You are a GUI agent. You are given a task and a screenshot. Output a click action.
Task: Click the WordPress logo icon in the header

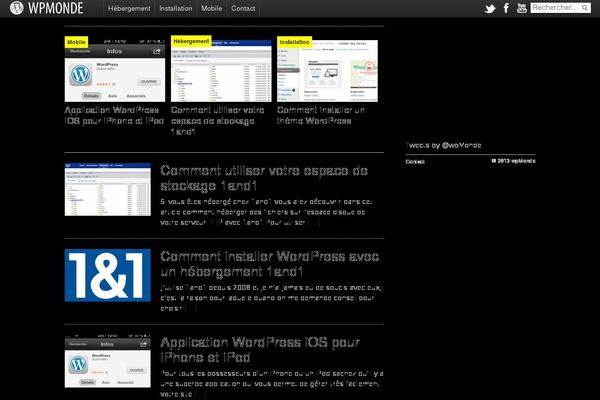pos(16,8)
